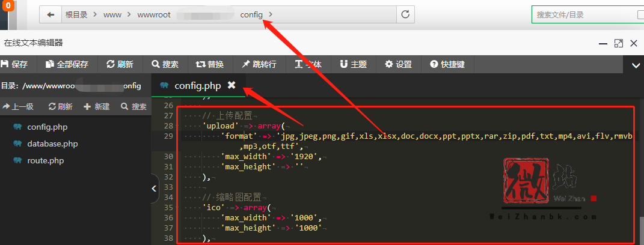Expand the toolbar dropdown chevron at right
Image resolution: width=644 pixels, height=245 pixels.
(x=635, y=65)
